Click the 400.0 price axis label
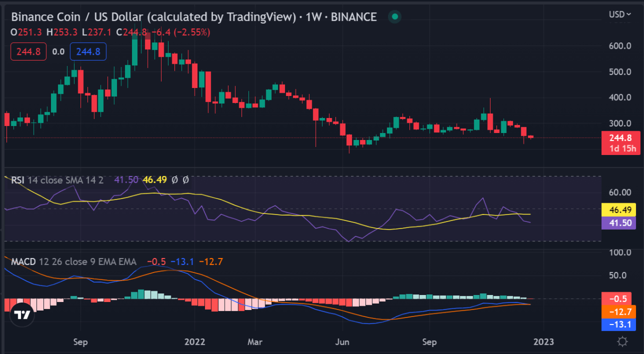The height and width of the screenshot is (354, 644). pos(620,98)
